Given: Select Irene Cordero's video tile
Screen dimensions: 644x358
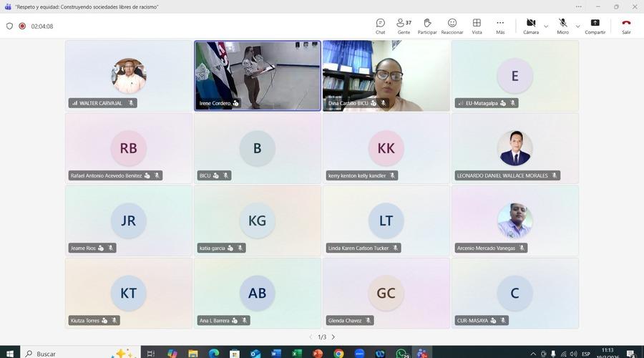Looking at the screenshot, I should 258,75.
